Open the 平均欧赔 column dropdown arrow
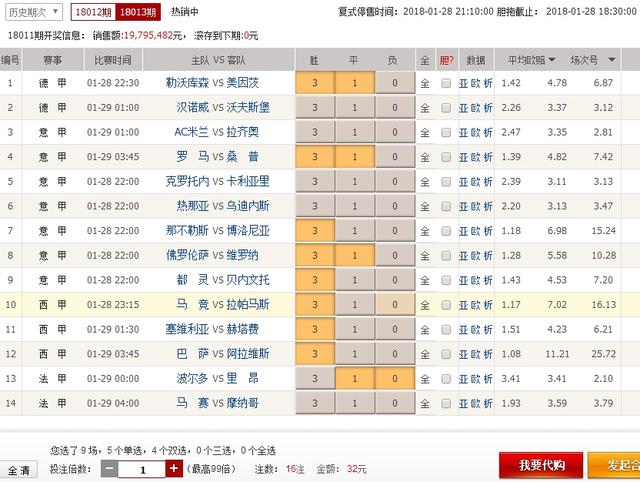640x482 pixels. [x=552, y=60]
